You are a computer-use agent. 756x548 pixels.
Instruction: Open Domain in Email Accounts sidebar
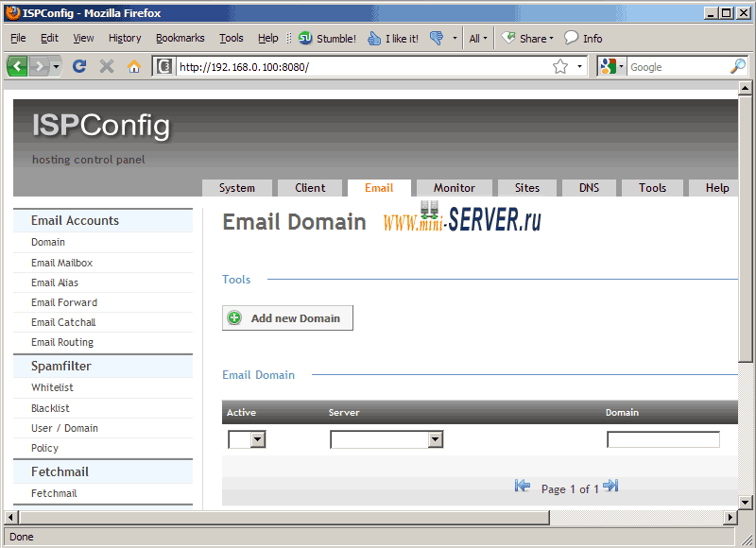tap(48, 242)
